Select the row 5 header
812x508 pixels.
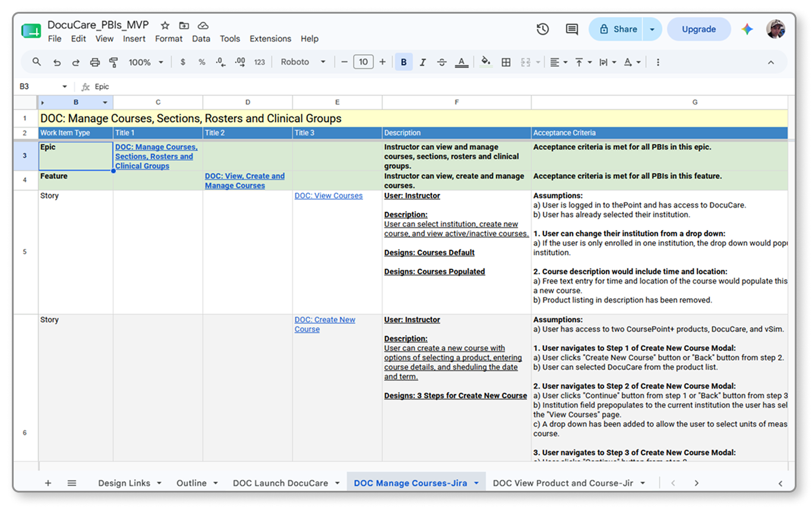point(25,252)
